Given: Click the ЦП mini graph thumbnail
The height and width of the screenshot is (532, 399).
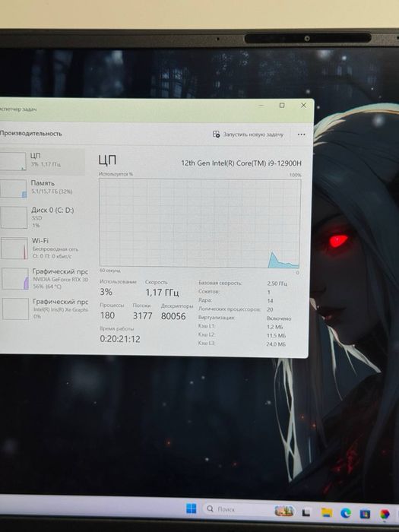Looking at the screenshot, I should click(x=13, y=161).
